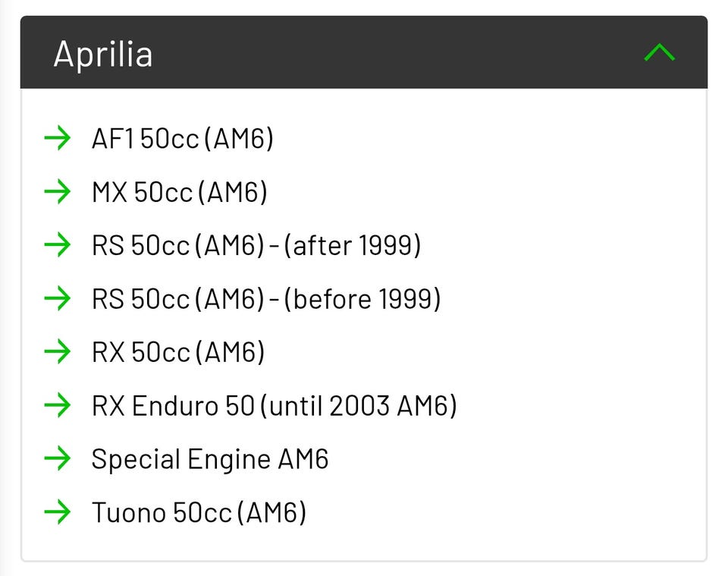Select the Tuono 50cc (AM6) model
Viewport: 728px width, 576px height.
pyautogui.click(x=199, y=512)
